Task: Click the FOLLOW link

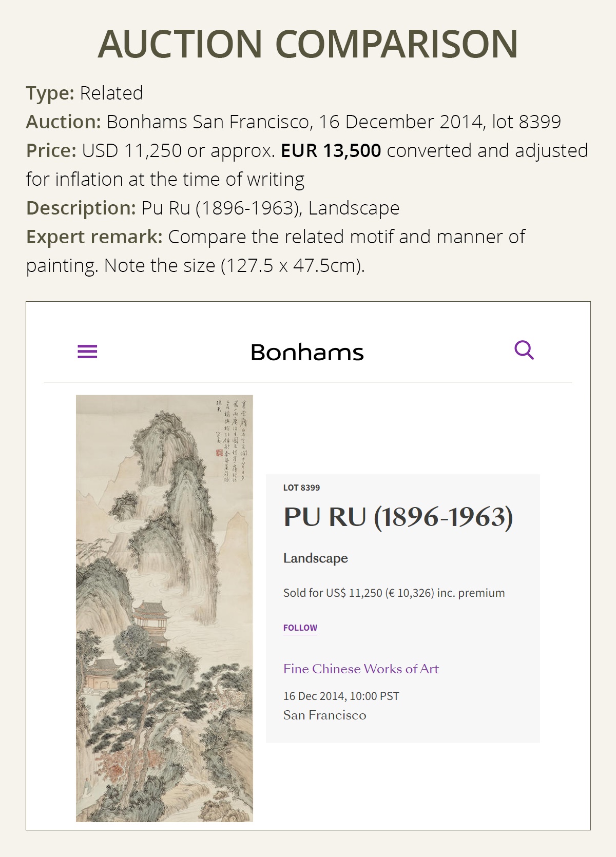Action: point(300,628)
